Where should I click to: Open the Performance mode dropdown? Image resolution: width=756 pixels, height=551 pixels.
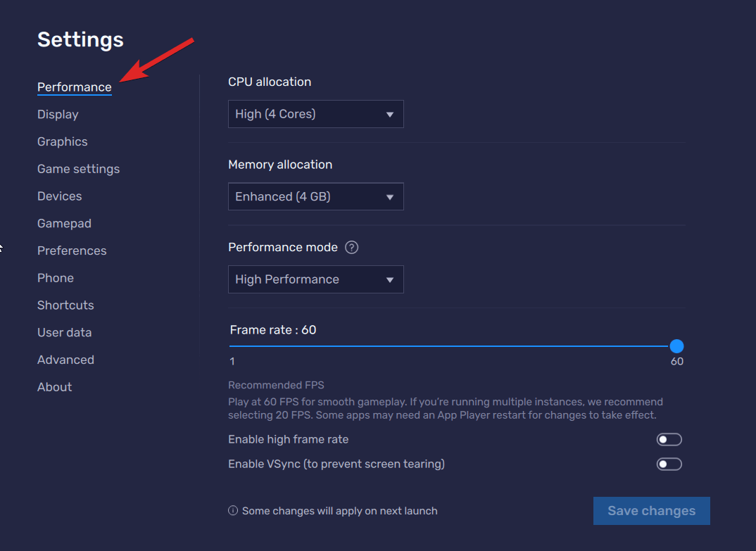coord(315,279)
